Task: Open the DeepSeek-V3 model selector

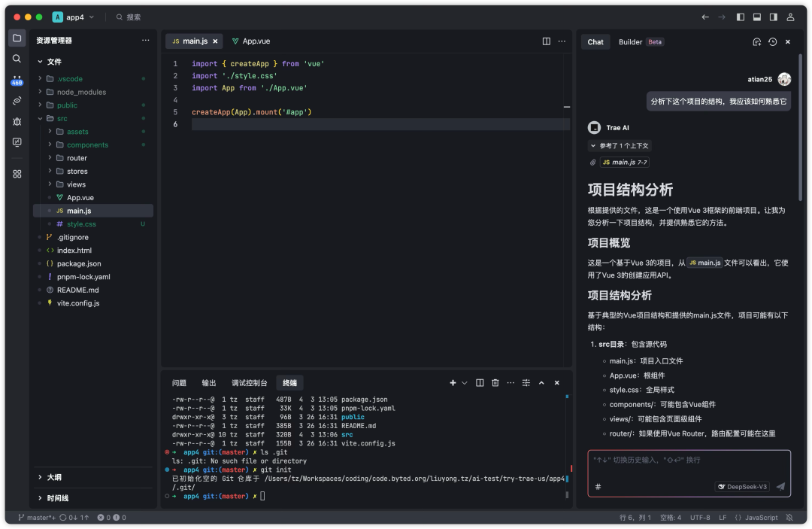Action: click(x=743, y=487)
